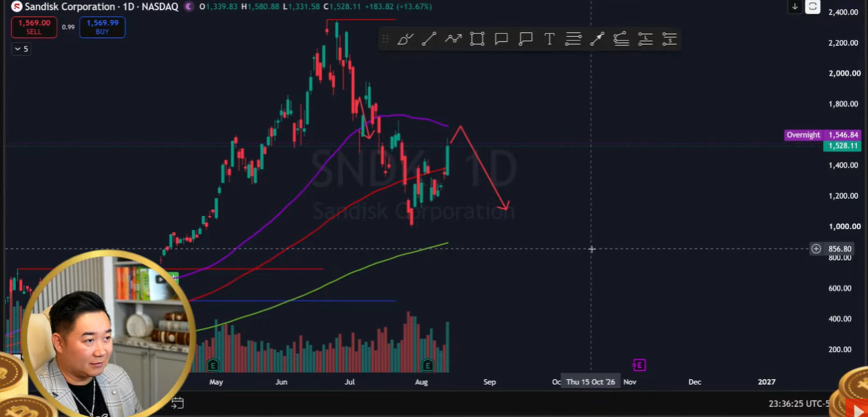Select the horizontal parallel lines tool
Screen dimensions: 868x417
(x=573, y=39)
